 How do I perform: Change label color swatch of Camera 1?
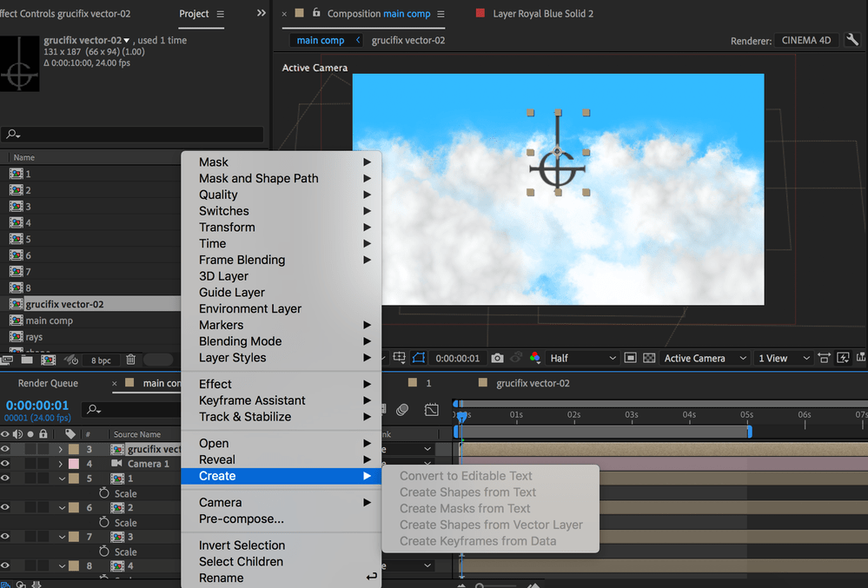pyautogui.click(x=74, y=464)
